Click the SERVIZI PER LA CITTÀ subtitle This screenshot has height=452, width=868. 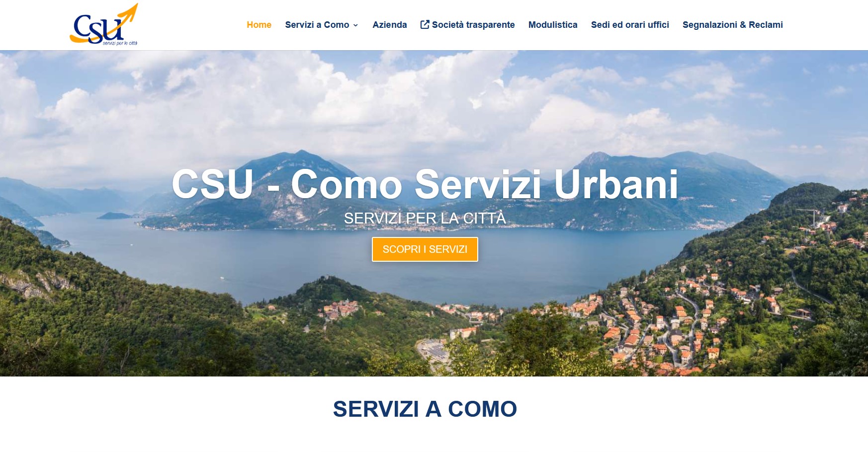[425, 218]
